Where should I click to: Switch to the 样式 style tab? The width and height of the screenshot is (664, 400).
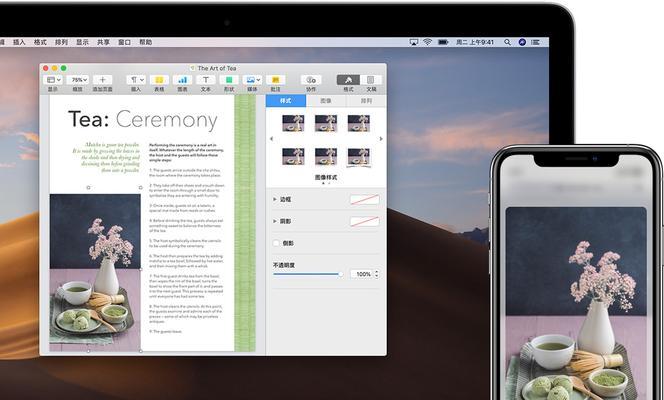[x=286, y=101]
